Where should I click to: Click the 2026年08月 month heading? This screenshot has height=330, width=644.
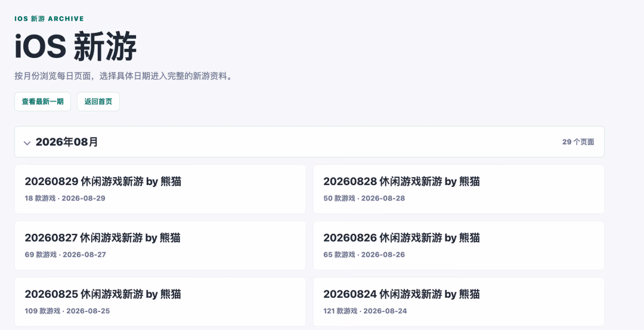[x=67, y=142]
